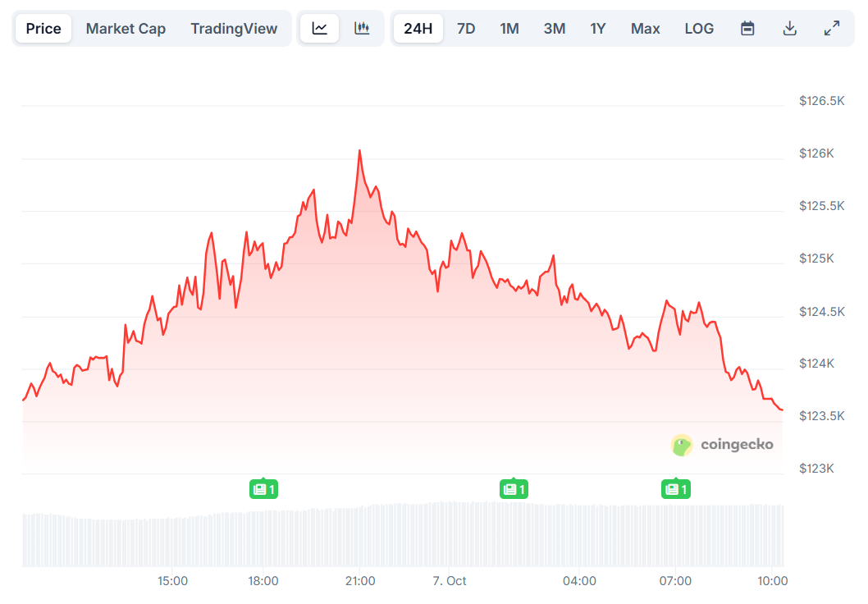Click the volume histogram below the chart
Screen dimensions: 868x604
coord(402,529)
